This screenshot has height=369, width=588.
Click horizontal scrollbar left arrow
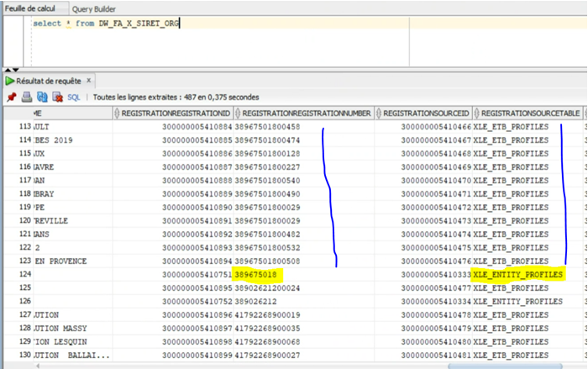[x=38, y=366]
